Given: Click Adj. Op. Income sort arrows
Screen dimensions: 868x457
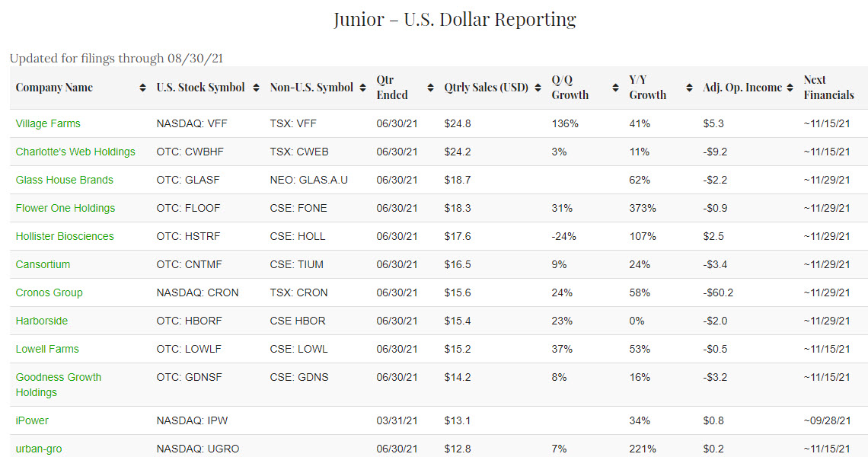Looking at the screenshot, I should (790, 88).
